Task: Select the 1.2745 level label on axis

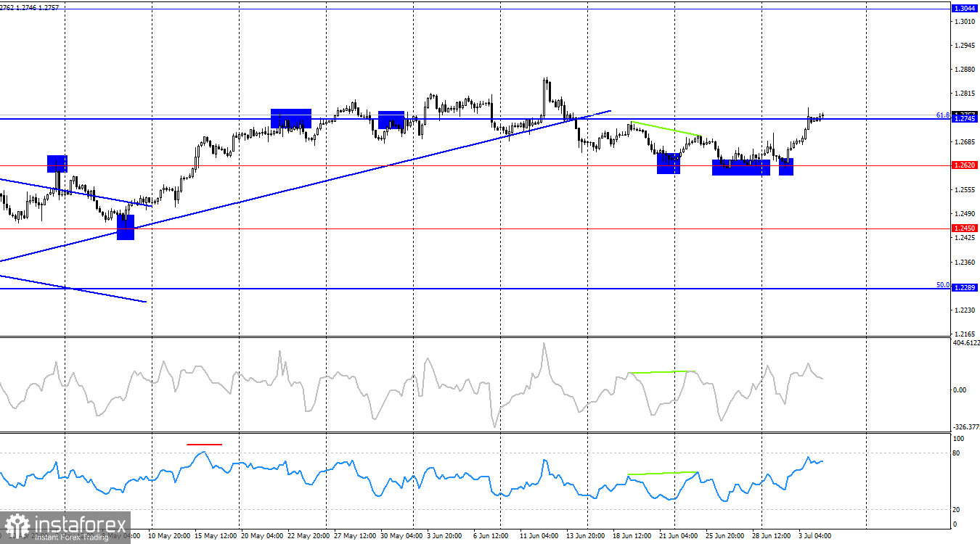Action: [964, 118]
